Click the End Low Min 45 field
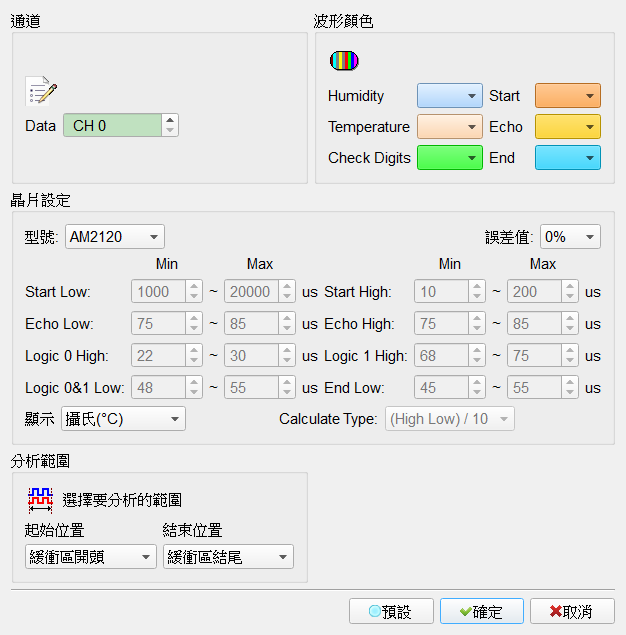This screenshot has width=626, height=635. point(441,387)
